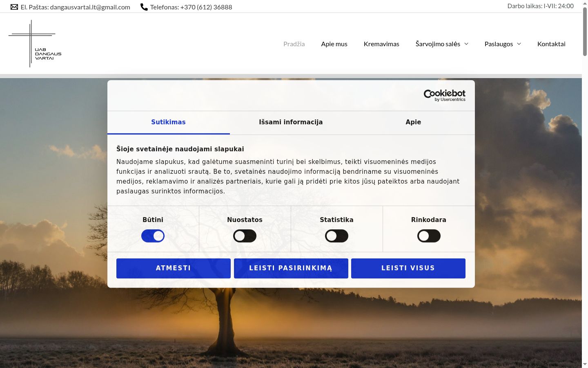Screen dimensions: 588x368
Task: Click the Statistika category label
Action: click(336, 220)
